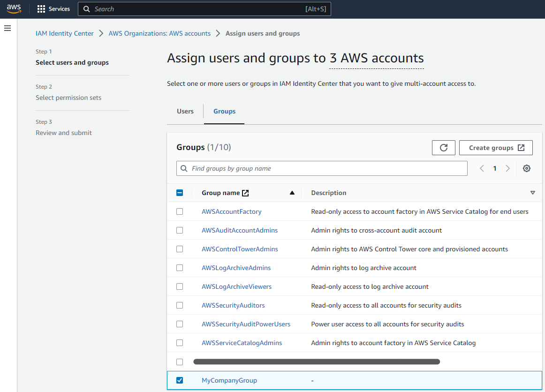
Task: Focus the Find groups by group name field
Action: 322,168
